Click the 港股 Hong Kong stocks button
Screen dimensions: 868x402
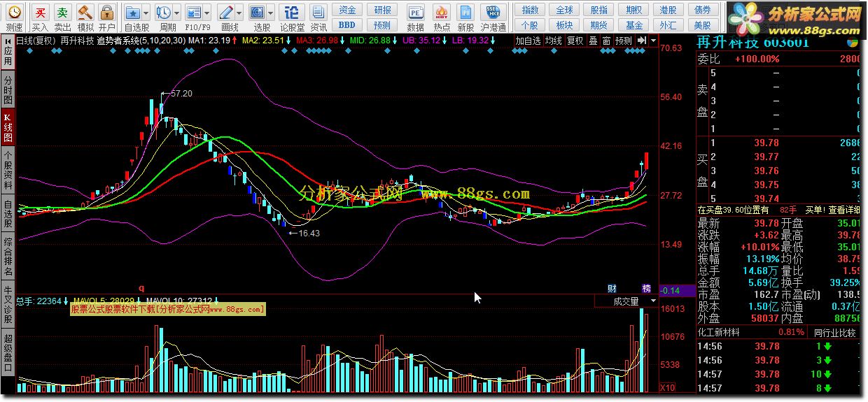click(x=668, y=10)
